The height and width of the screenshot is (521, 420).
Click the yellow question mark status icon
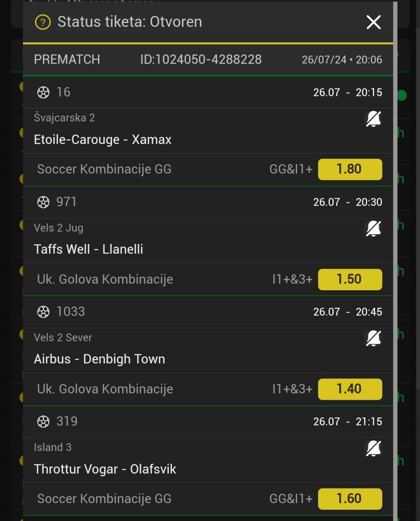pyautogui.click(x=43, y=22)
